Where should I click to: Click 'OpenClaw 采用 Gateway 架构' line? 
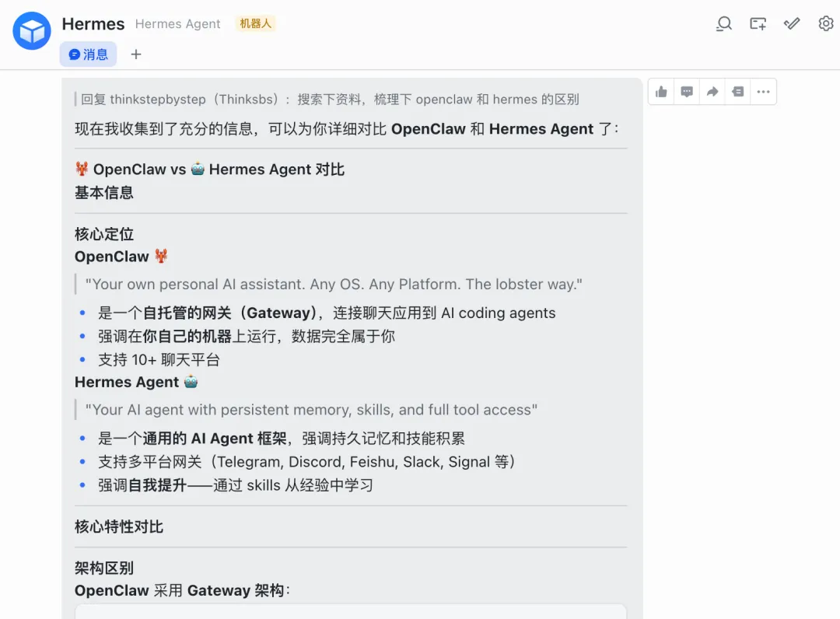182,591
